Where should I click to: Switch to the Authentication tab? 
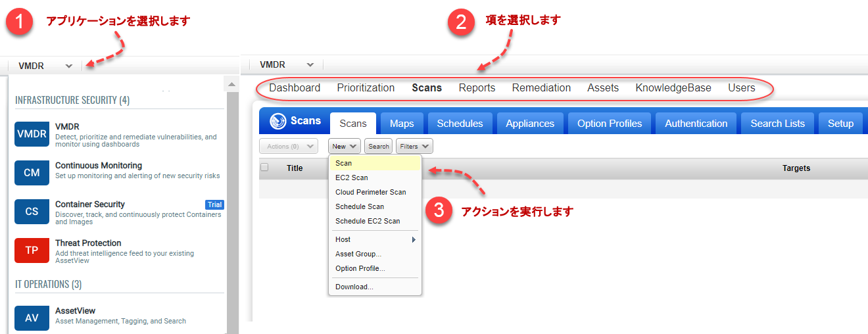coord(696,124)
